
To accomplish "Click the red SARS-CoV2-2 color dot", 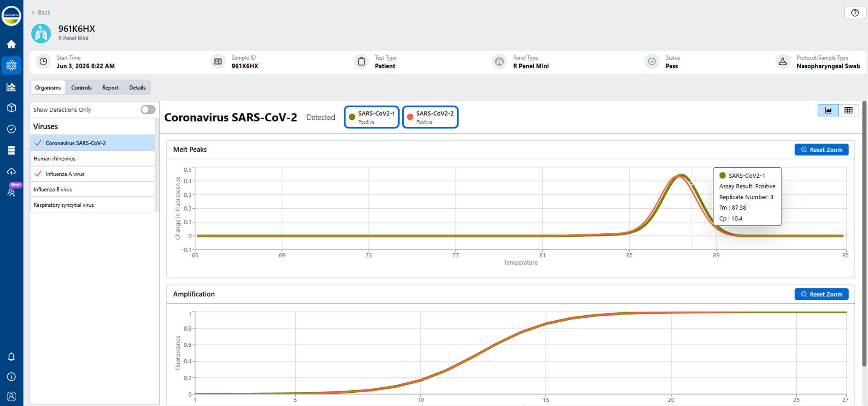I will pyautogui.click(x=410, y=117).
